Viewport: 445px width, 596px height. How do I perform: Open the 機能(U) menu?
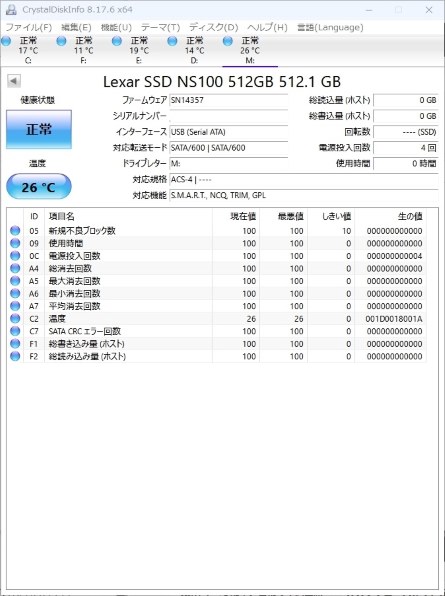coord(116,27)
